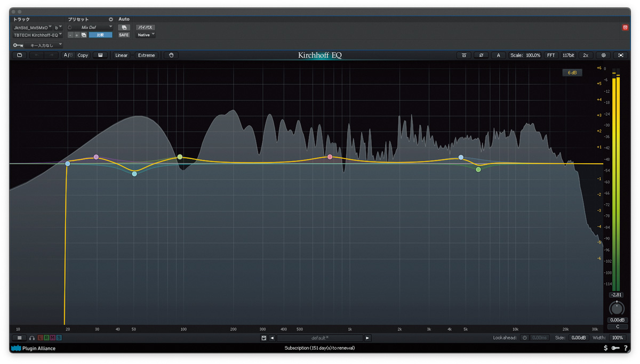
Task: Click the undo arrow button
Action: (36, 55)
